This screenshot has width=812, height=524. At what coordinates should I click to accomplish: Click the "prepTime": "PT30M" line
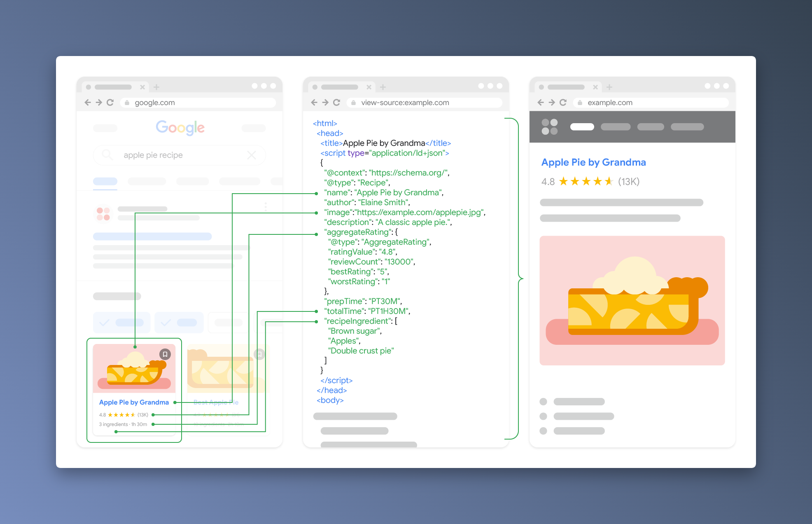pyautogui.click(x=363, y=301)
